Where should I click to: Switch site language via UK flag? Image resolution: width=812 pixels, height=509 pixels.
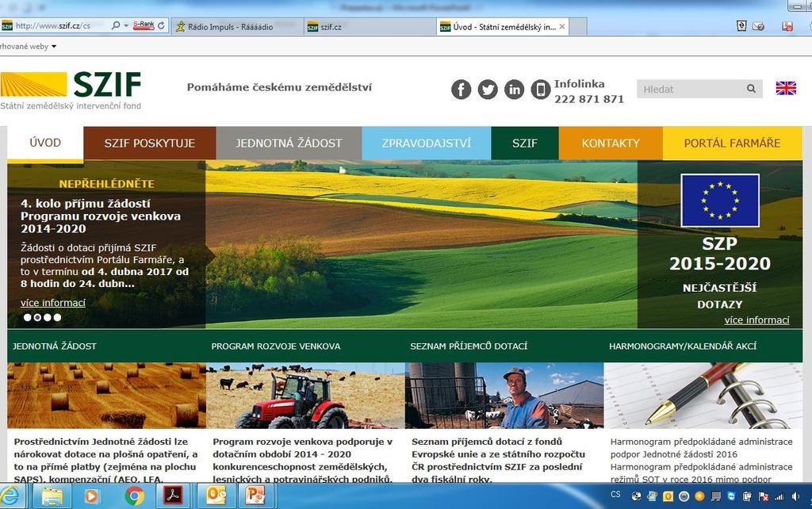pos(786,88)
